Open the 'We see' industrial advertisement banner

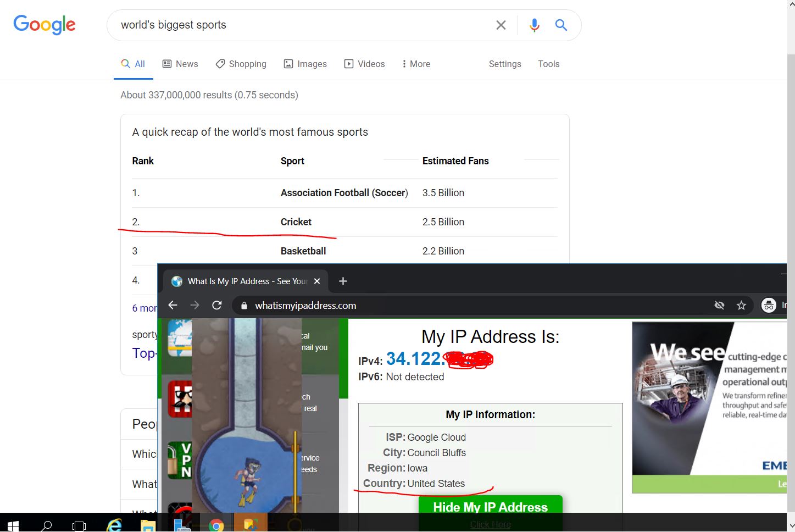pyautogui.click(x=709, y=407)
